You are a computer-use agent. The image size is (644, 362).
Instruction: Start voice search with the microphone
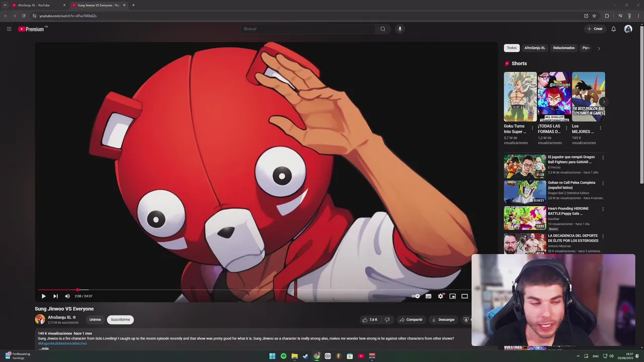pyautogui.click(x=400, y=29)
